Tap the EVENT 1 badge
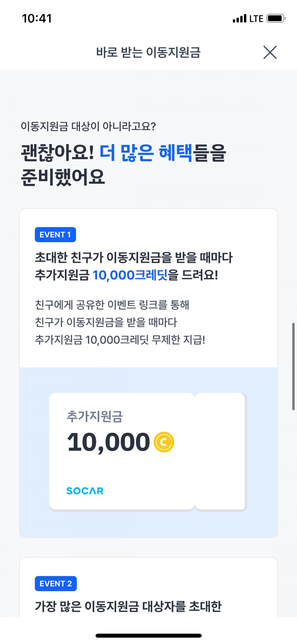The width and height of the screenshot is (297, 644). 55,235
